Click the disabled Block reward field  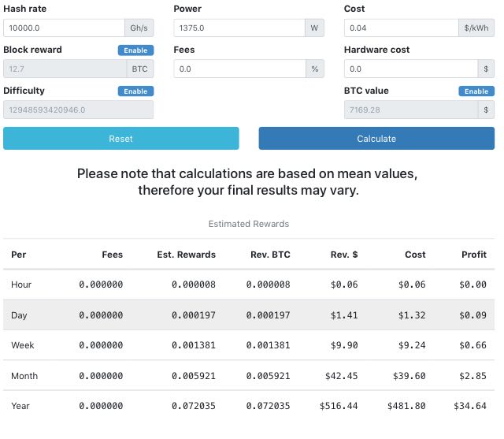(x=65, y=69)
